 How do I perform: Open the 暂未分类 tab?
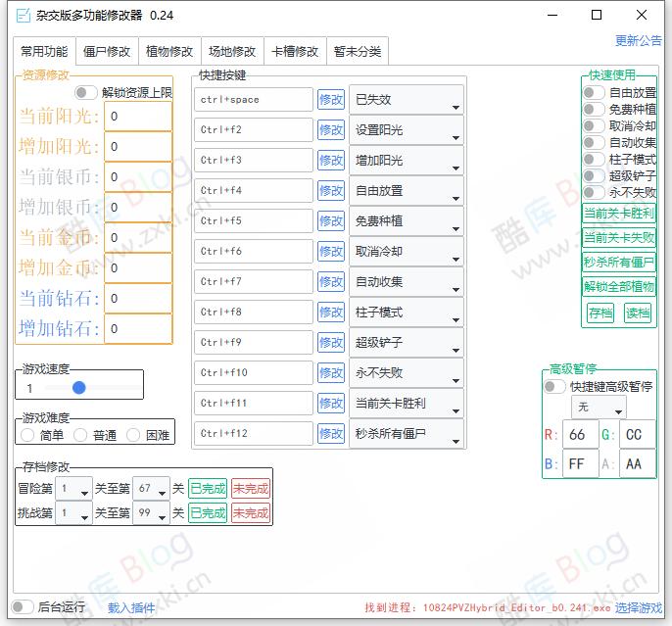[x=358, y=51]
